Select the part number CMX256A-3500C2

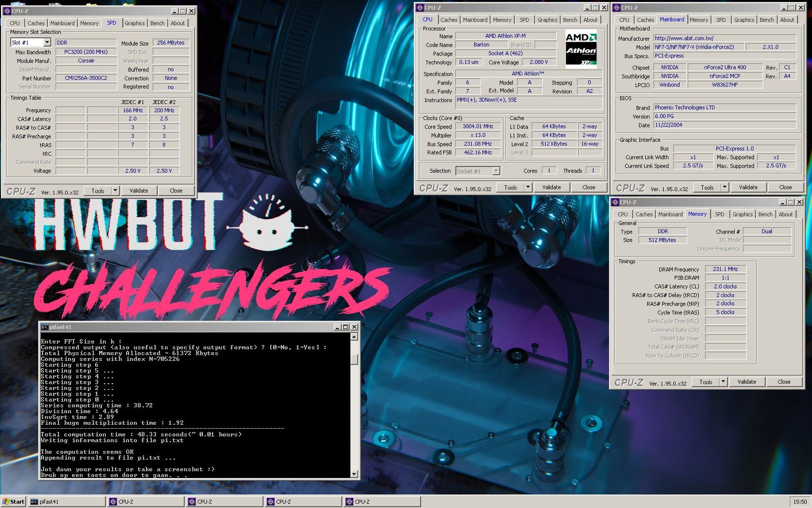(x=86, y=78)
